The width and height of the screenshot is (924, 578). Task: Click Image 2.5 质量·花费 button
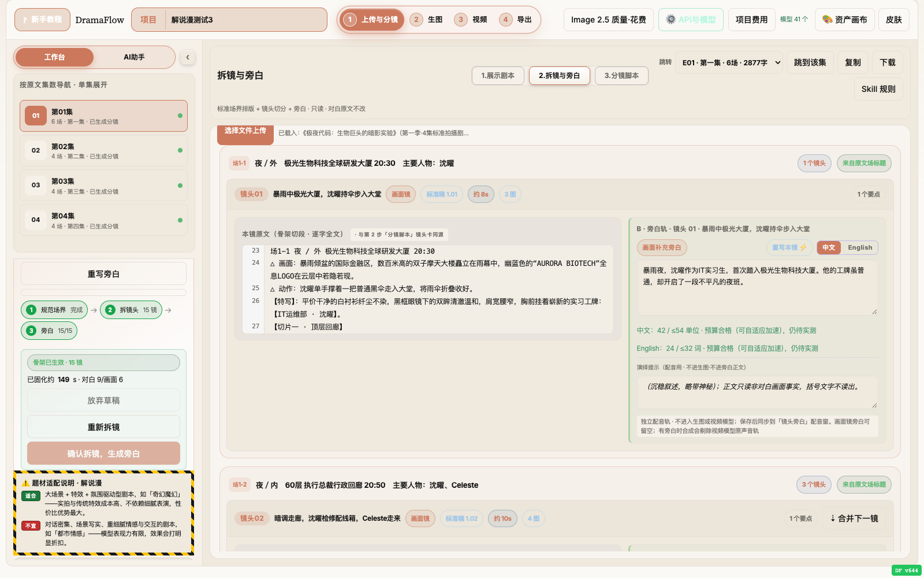pyautogui.click(x=608, y=20)
